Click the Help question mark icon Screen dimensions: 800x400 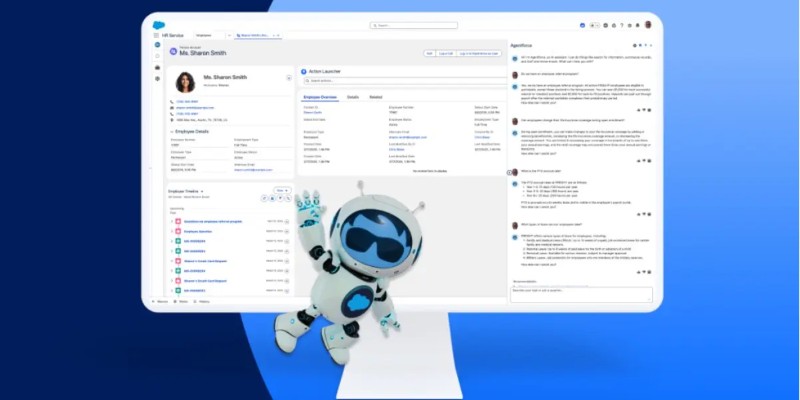621,25
